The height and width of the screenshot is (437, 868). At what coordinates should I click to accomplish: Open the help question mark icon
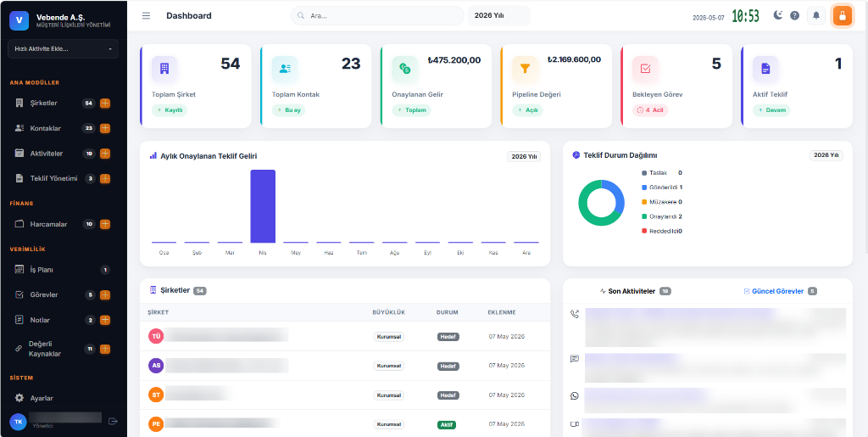[794, 15]
